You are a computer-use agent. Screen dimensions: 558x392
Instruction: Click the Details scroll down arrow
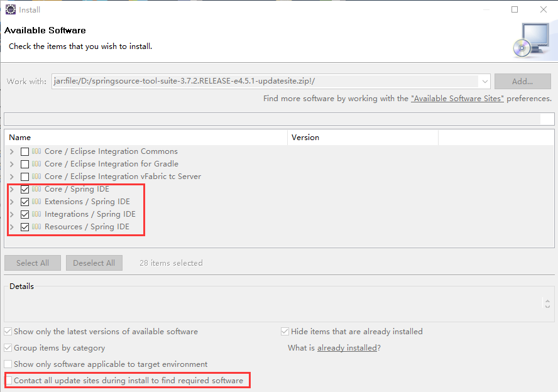click(x=547, y=306)
